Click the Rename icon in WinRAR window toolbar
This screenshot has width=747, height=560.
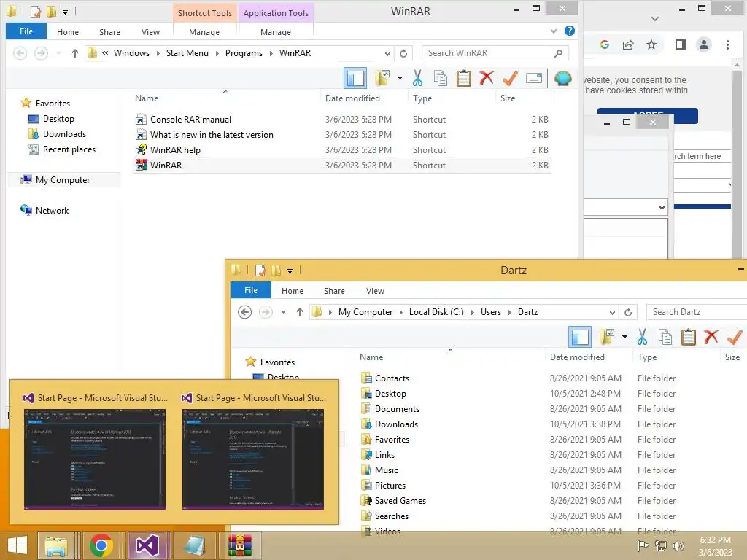pyautogui.click(x=533, y=78)
